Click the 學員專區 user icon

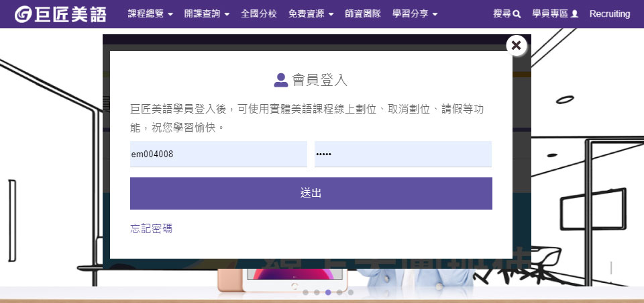(x=575, y=14)
